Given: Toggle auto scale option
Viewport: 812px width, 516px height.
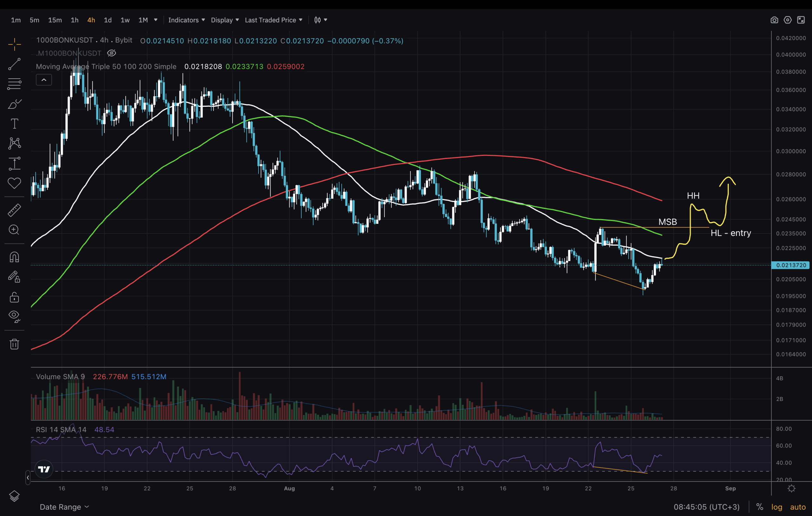Looking at the screenshot, I should 797,507.
